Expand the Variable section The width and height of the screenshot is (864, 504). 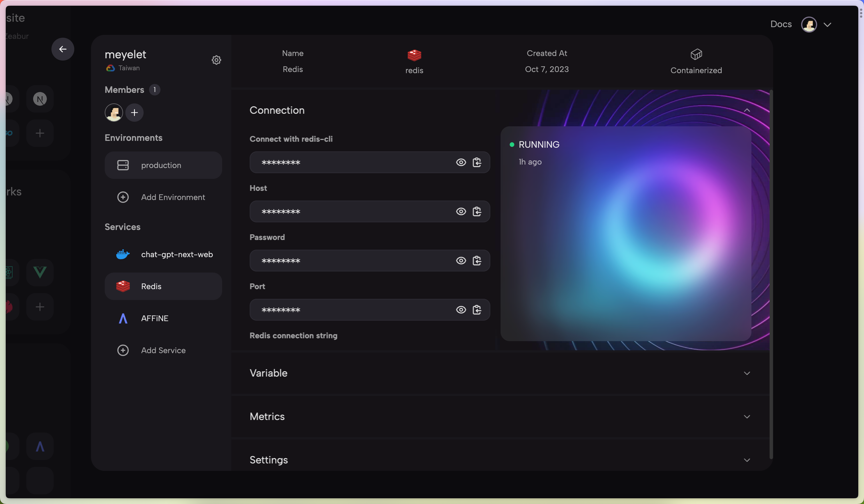pyautogui.click(x=747, y=373)
